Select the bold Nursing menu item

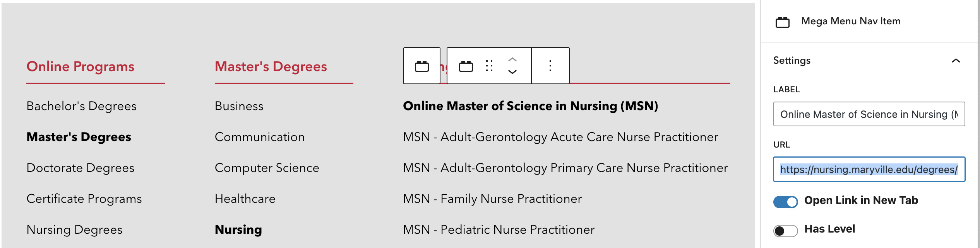(x=238, y=229)
